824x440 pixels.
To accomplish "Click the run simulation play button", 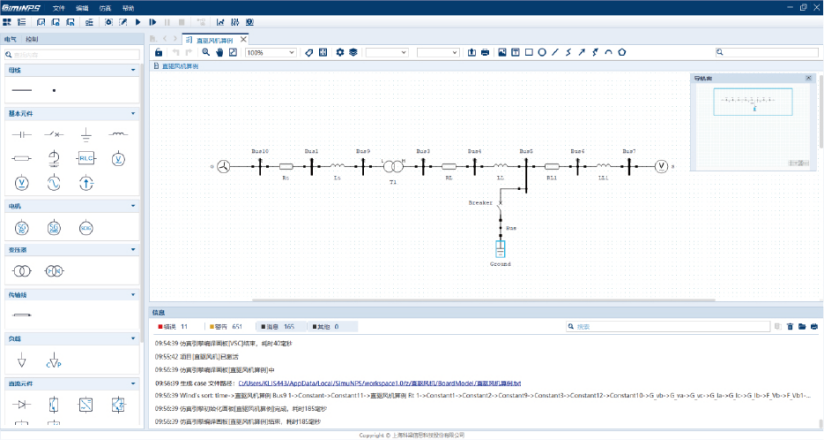I will point(138,21).
